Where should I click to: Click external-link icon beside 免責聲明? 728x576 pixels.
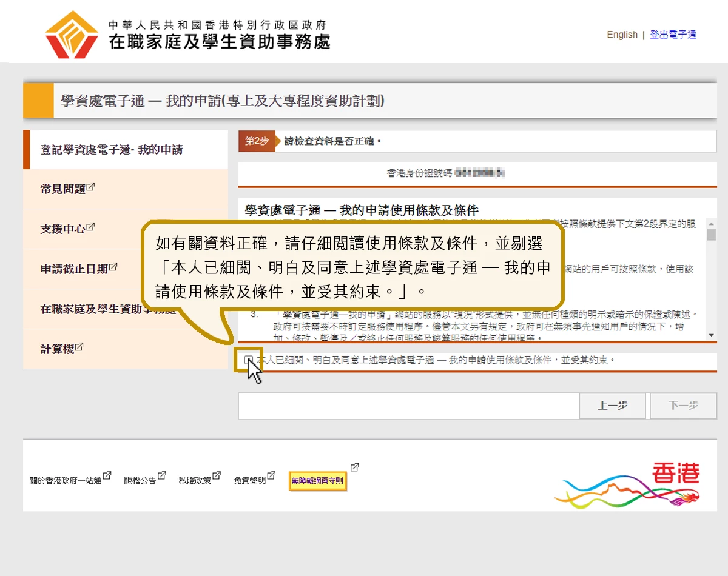click(x=272, y=476)
